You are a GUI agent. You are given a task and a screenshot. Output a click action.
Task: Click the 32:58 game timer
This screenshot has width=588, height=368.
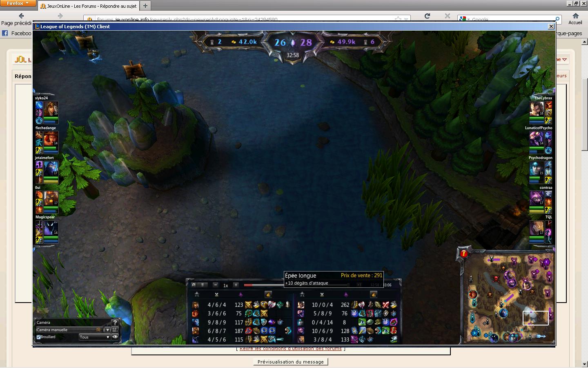pos(292,55)
